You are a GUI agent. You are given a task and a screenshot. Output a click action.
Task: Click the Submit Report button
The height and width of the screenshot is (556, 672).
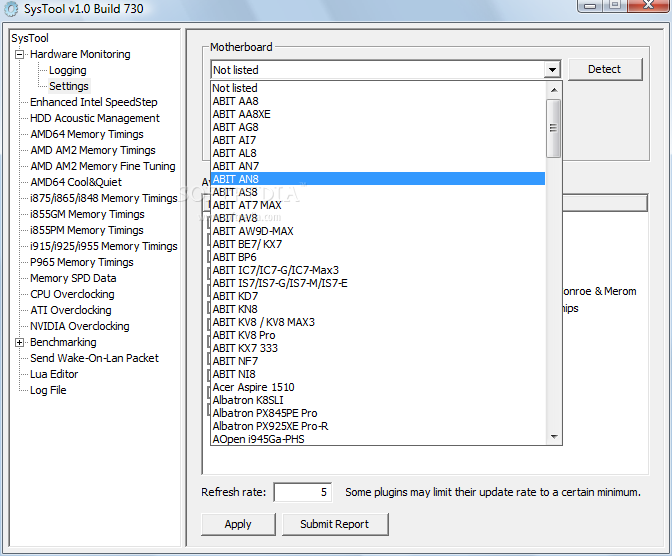tap(335, 524)
